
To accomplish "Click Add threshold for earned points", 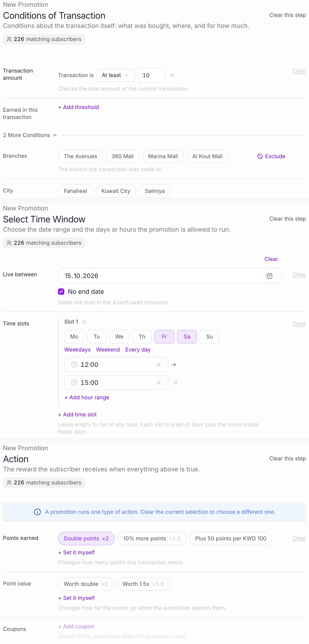I will pyautogui.click(x=79, y=107).
